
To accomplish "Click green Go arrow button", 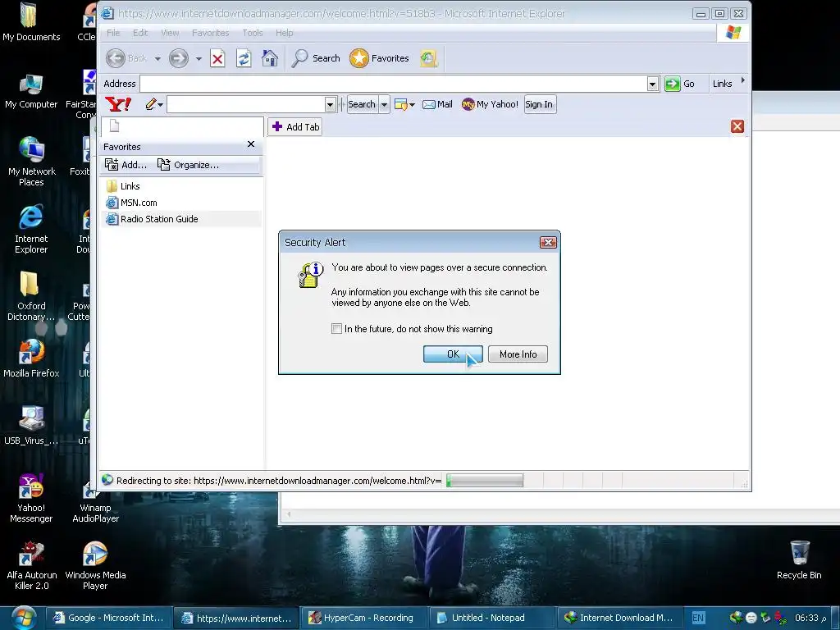I will (x=673, y=84).
